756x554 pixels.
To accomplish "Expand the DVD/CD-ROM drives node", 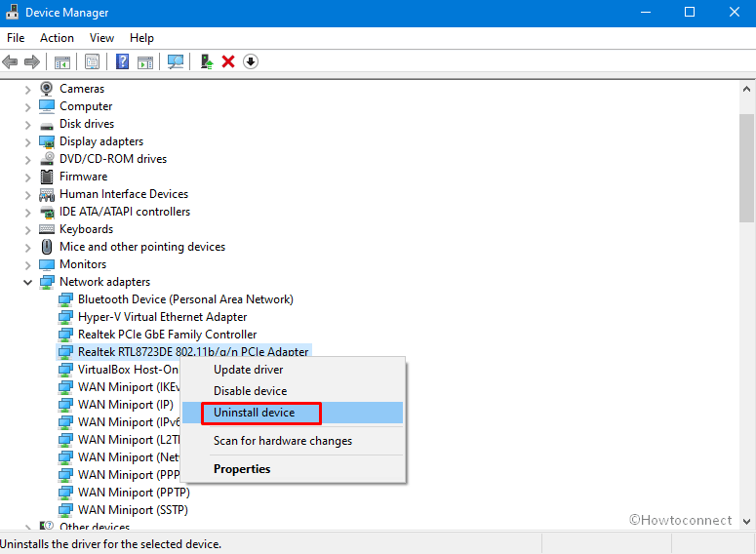I will point(28,160).
